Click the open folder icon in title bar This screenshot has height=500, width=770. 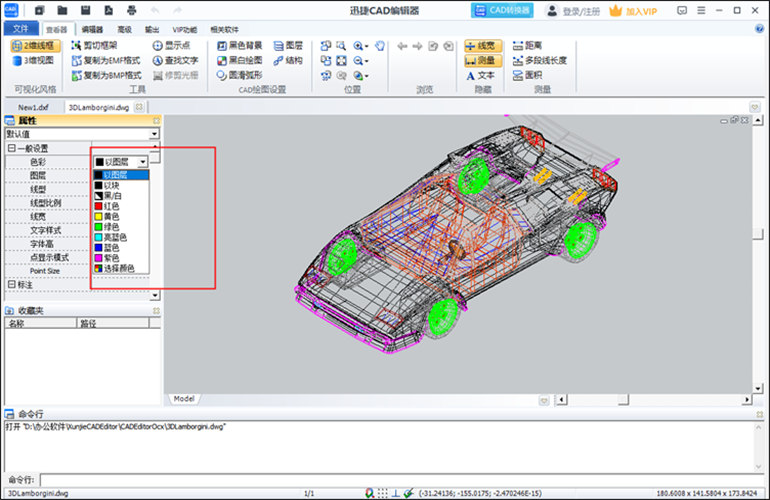pos(62,10)
